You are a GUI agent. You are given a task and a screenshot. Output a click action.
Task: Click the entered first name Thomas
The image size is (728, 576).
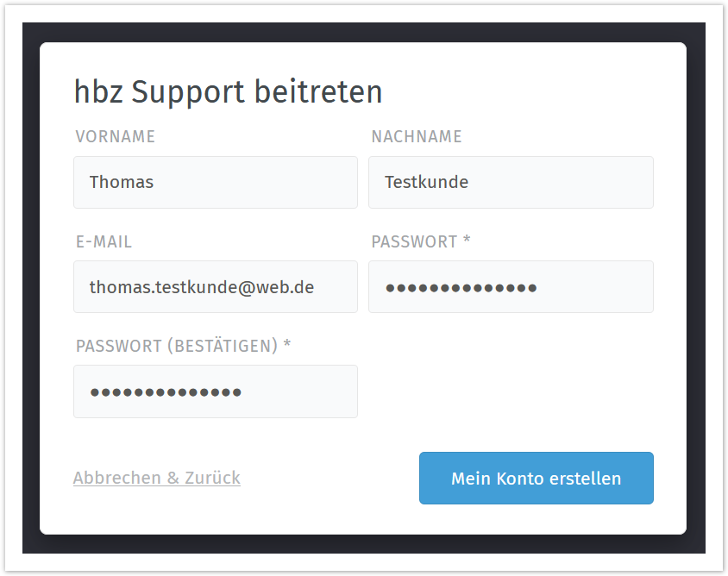pyautogui.click(x=122, y=182)
